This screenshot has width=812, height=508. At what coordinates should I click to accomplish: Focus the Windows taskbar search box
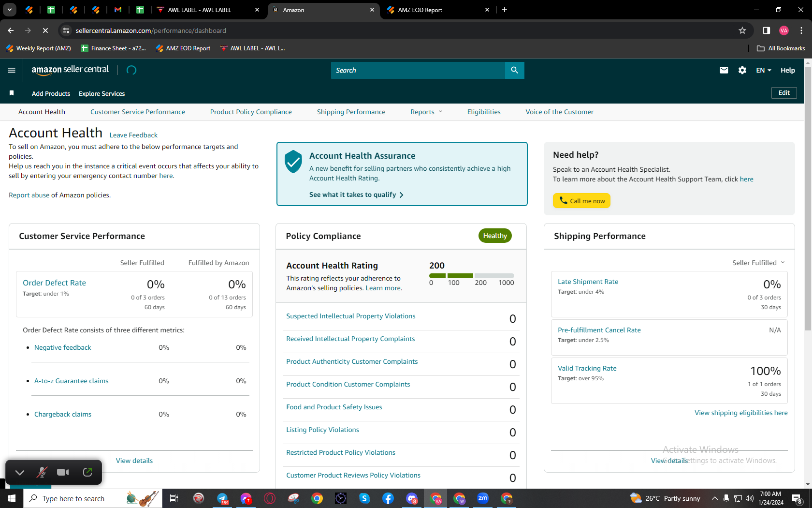tap(93, 498)
